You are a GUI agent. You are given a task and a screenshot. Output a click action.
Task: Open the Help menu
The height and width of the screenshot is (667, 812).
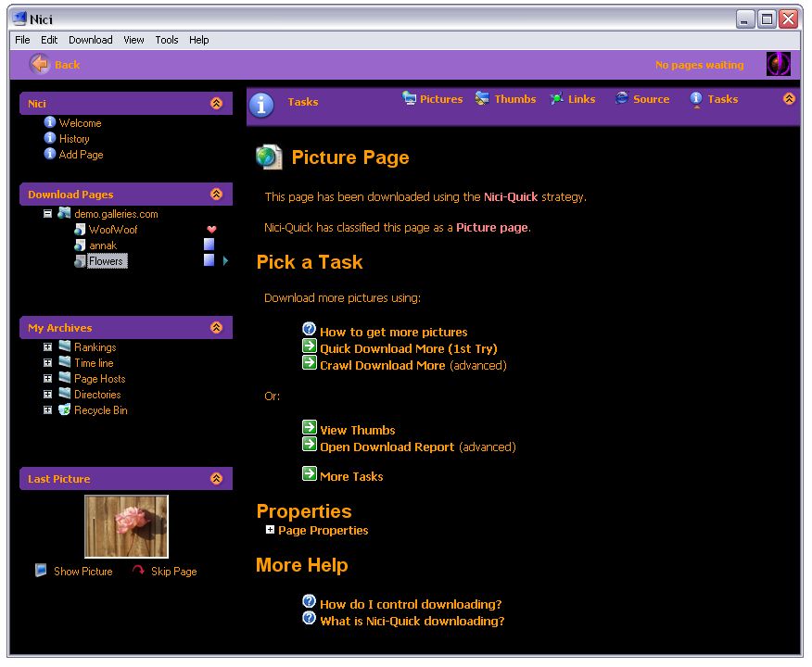(199, 40)
